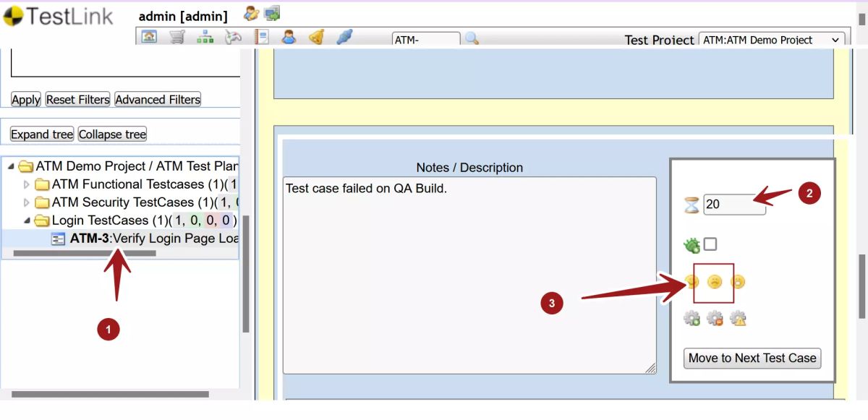Click the left pane vertical scrollbar
868x420 pixels.
point(245,274)
